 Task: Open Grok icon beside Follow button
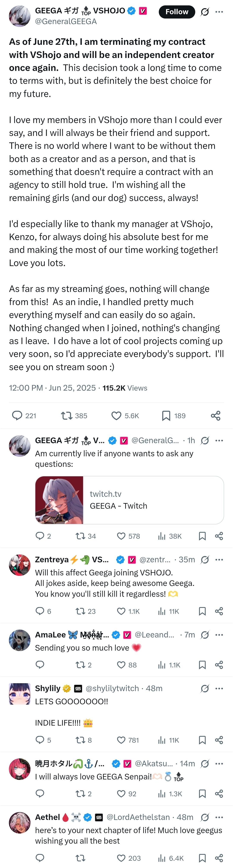click(205, 12)
